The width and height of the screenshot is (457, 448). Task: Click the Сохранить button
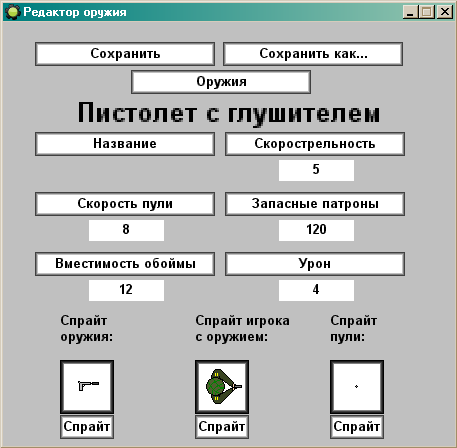pos(125,54)
